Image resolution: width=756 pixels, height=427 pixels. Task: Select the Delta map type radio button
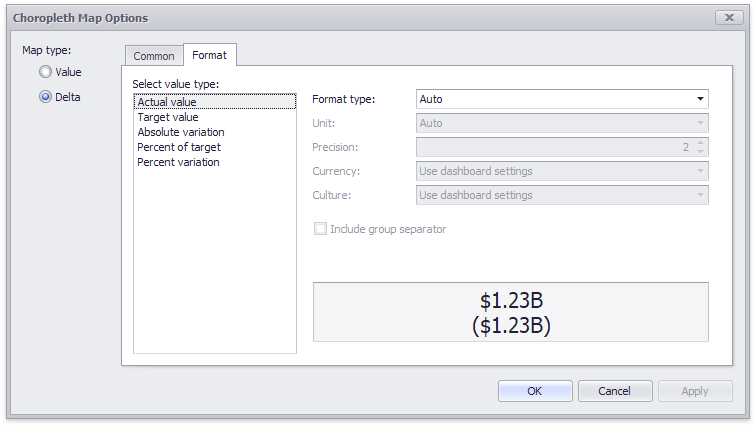point(45,97)
